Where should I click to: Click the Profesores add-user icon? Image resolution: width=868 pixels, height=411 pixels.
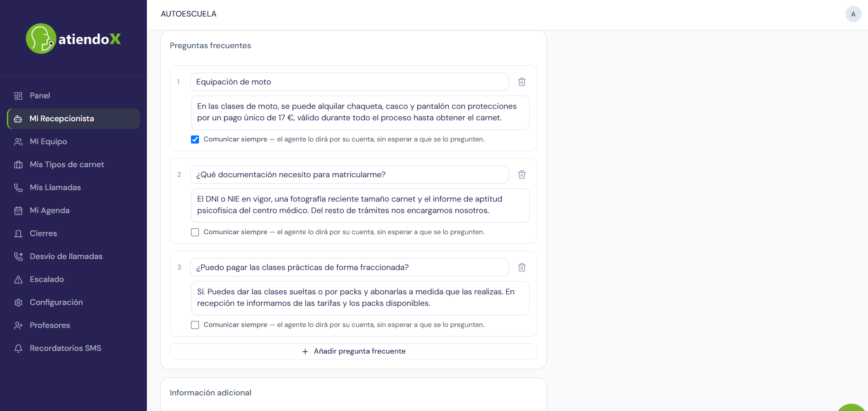(18, 325)
